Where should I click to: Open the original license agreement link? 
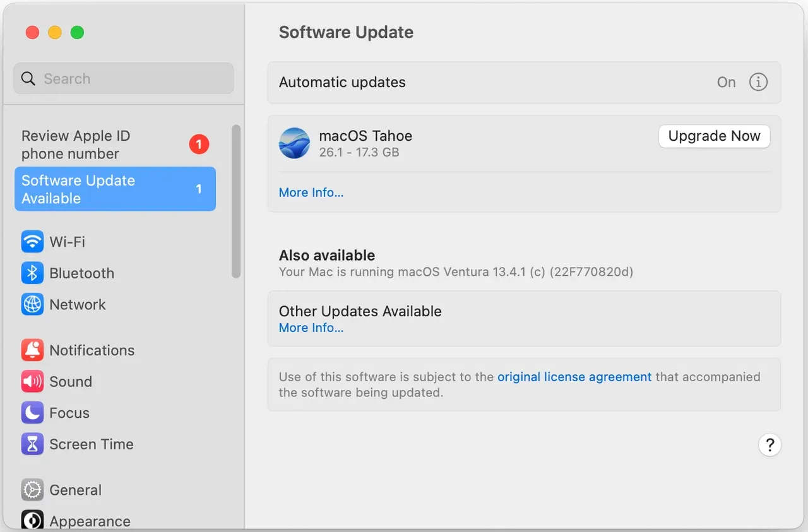tap(574, 377)
